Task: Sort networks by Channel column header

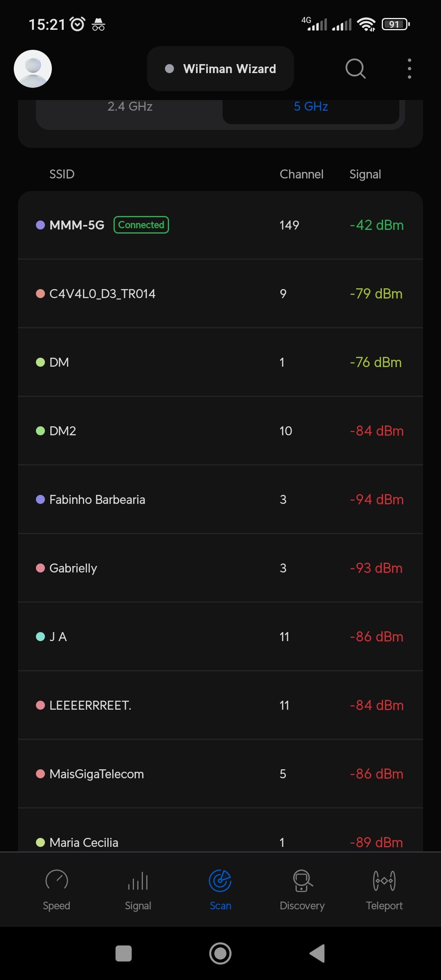Action: click(x=301, y=174)
